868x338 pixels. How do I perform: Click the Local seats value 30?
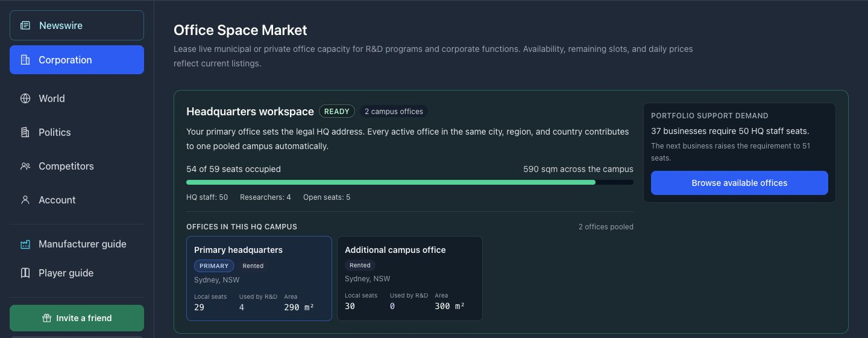350,306
